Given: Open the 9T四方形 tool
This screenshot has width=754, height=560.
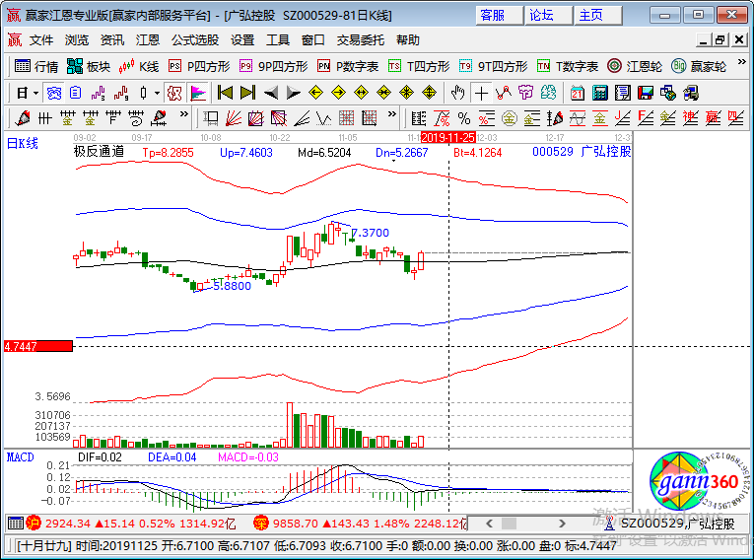Looking at the screenshot, I should [x=494, y=66].
